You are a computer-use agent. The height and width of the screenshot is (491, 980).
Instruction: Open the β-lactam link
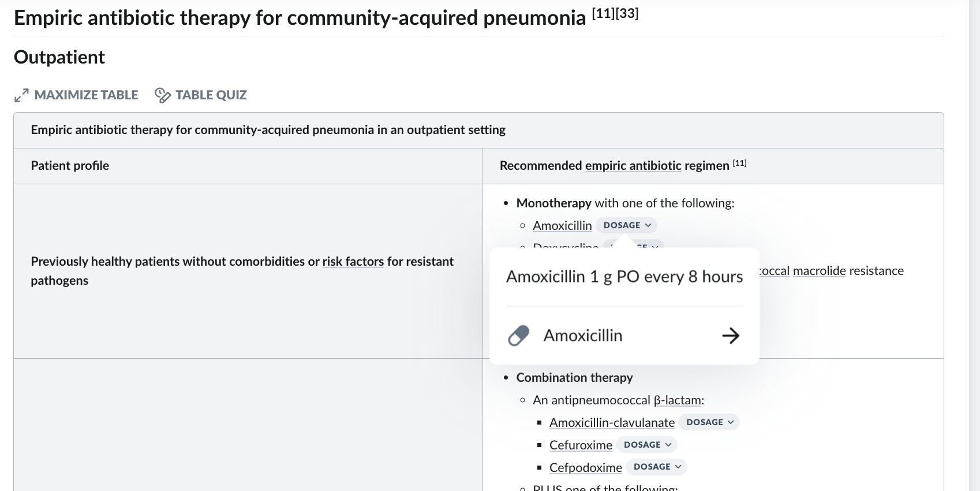(678, 400)
